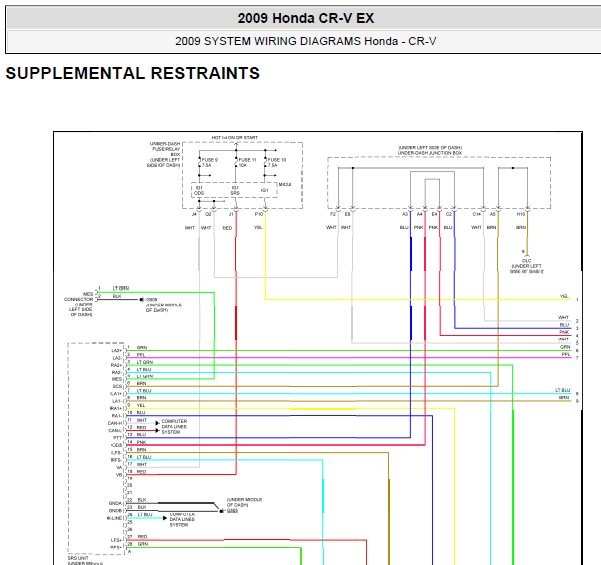Select the 'G505' ground label near MES connector
This screenshot has width=601, height=565.
tap(152, 299)
